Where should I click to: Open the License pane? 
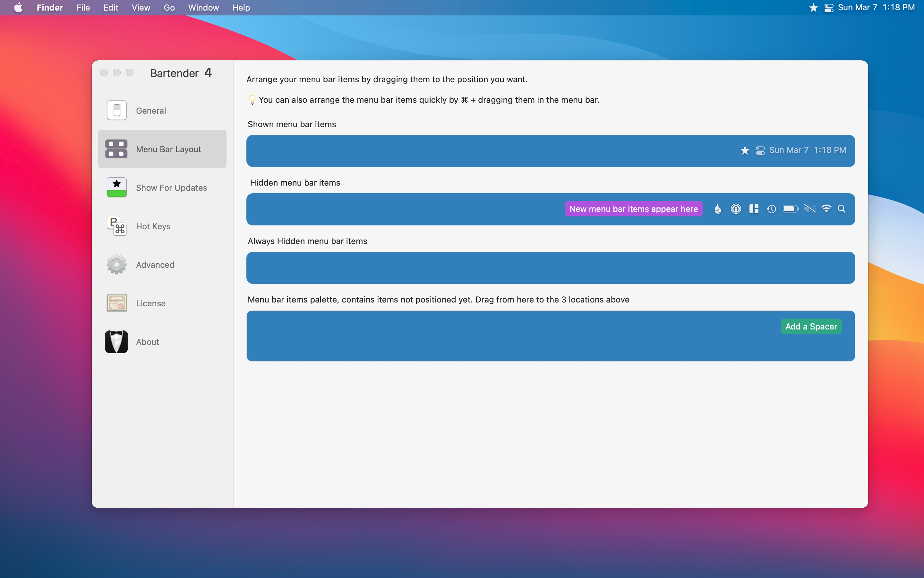click(162, 303)
